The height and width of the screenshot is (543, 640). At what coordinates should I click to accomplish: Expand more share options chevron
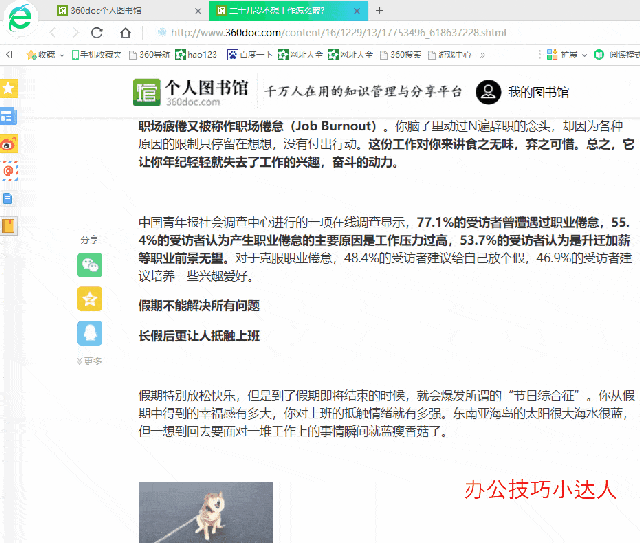coord(89,361)
